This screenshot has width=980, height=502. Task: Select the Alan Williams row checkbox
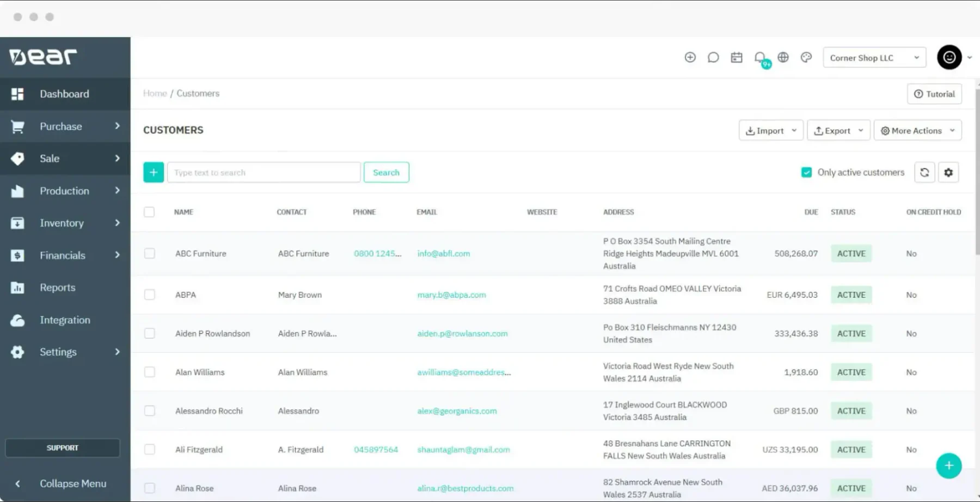150,372
